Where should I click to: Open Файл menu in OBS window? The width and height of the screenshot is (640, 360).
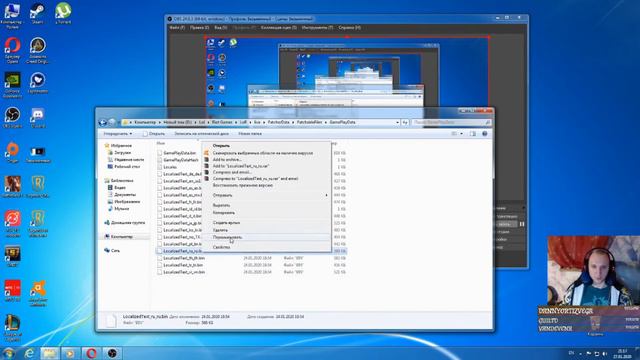tap(177, 28)
